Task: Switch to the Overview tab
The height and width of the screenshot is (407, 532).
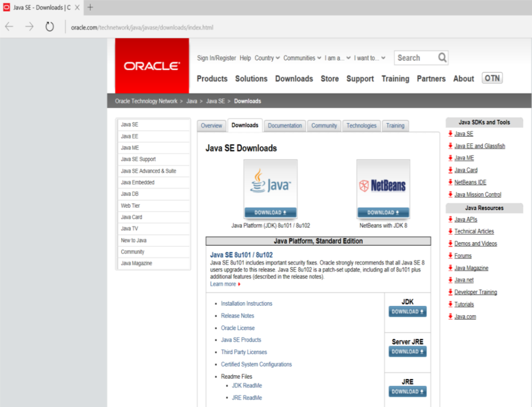Action: (x=211, y=126)
